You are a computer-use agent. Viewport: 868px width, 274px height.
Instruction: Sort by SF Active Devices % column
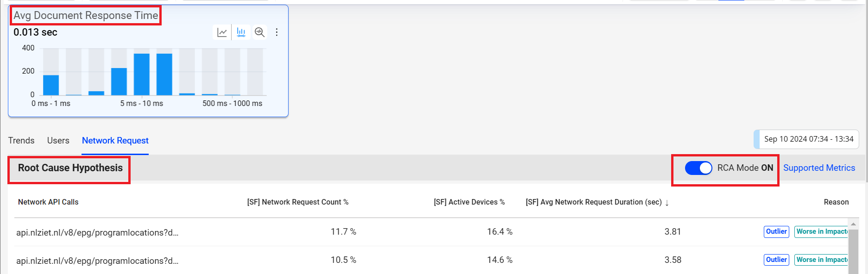469,202
